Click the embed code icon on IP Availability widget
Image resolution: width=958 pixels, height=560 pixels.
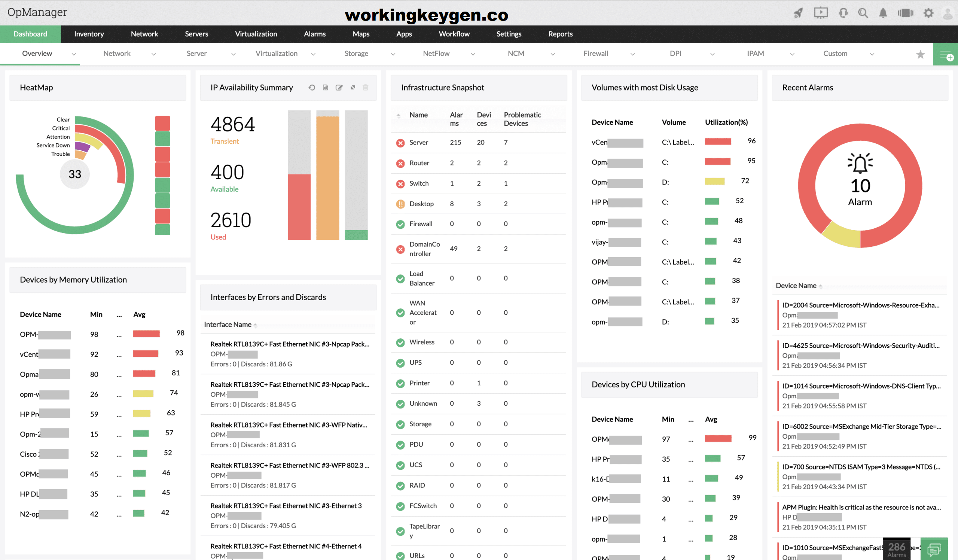(326, 88)
